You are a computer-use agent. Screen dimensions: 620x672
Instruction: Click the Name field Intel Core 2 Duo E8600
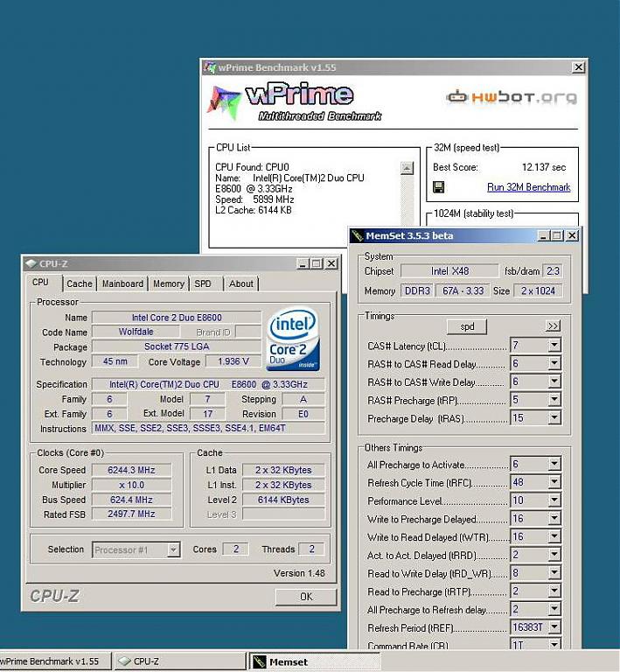pos(177,318)
